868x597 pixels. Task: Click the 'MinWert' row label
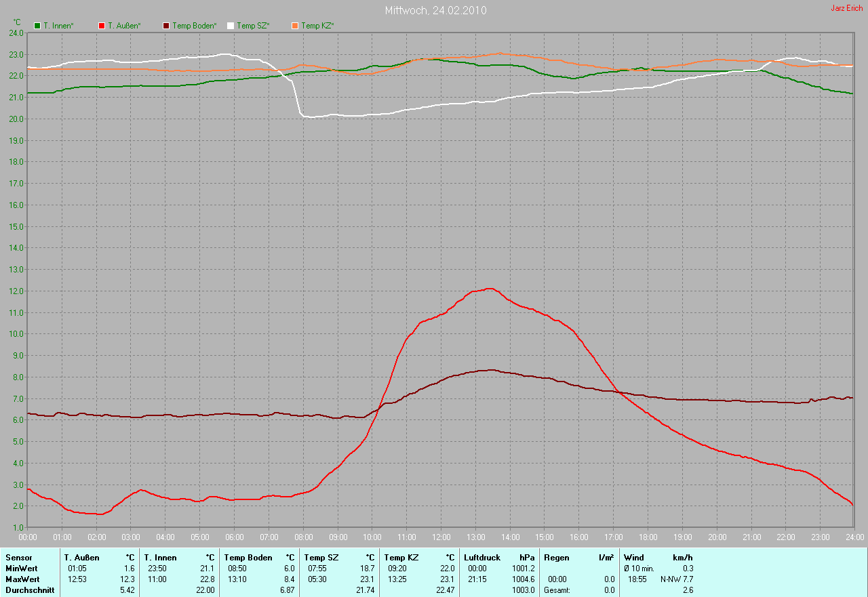tap(21, 569)
